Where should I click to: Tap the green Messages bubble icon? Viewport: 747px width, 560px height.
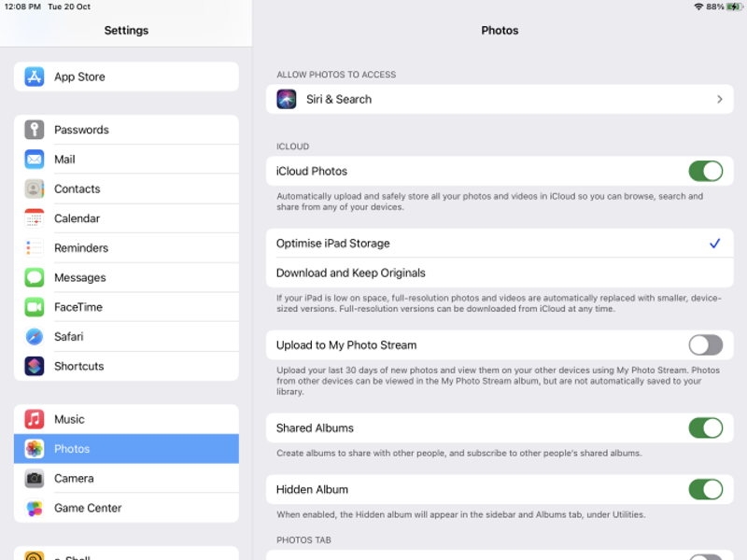(35, 277)
